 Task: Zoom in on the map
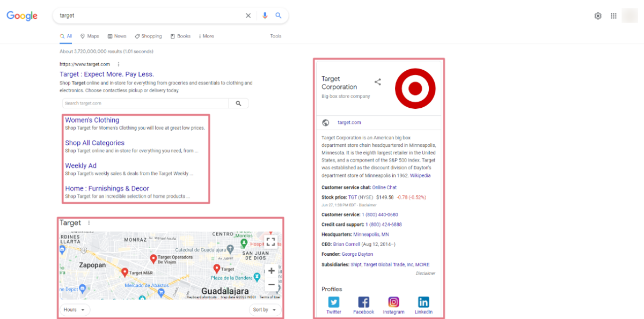point(271,271)
